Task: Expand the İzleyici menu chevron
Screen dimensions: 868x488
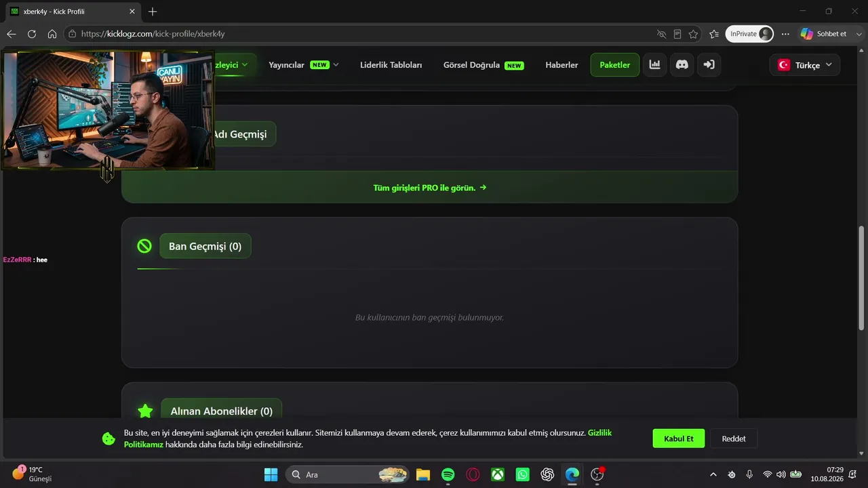Action: point(245,65)
